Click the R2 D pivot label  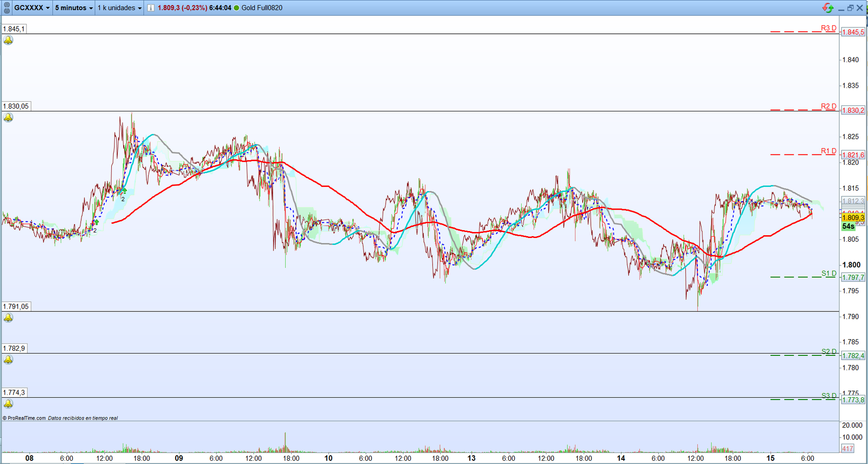[x=829, y=106]
